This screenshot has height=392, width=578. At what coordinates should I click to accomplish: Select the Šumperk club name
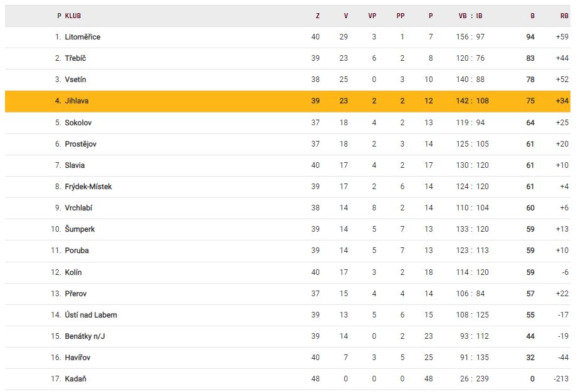point(80,229)
